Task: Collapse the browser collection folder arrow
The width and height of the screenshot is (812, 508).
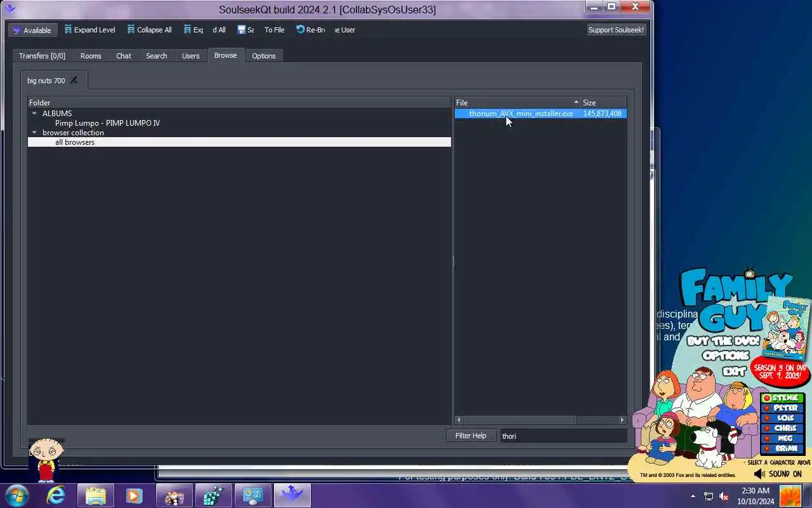Action: coord(34,133)
